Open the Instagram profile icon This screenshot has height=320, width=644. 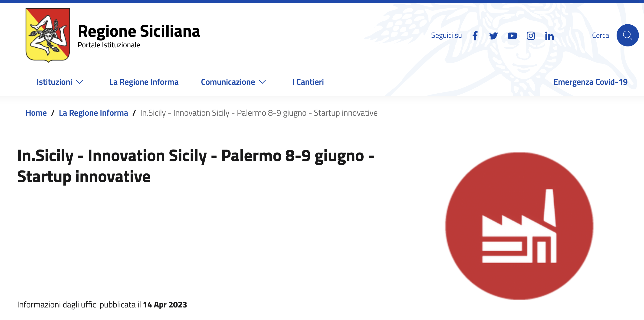(x=531, y=36)
